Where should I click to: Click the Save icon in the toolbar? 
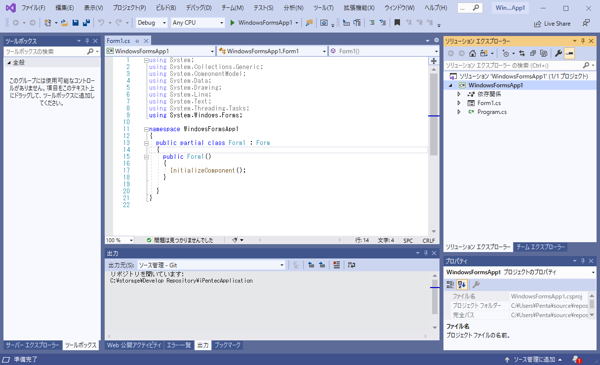pyautogui.click(x=75, y=23)
